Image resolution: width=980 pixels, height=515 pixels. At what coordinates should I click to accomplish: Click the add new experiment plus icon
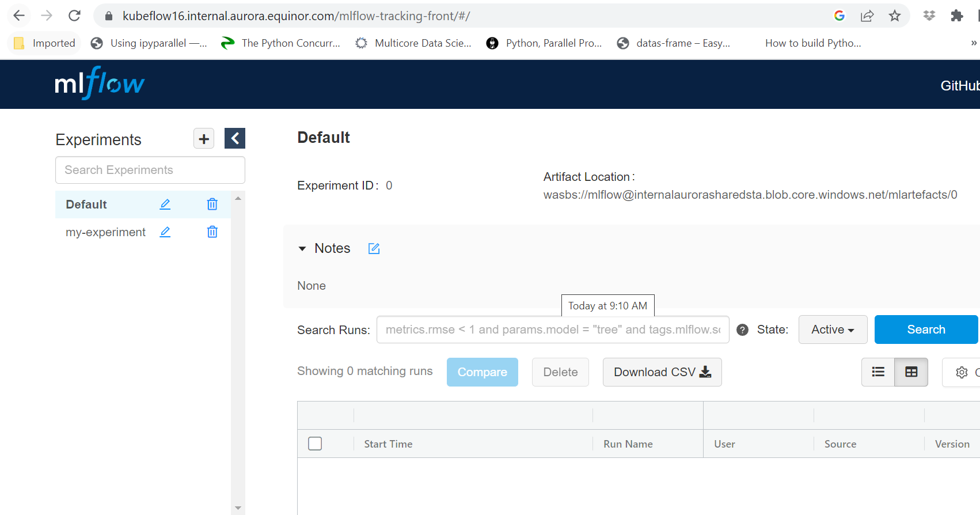(204, 139)
